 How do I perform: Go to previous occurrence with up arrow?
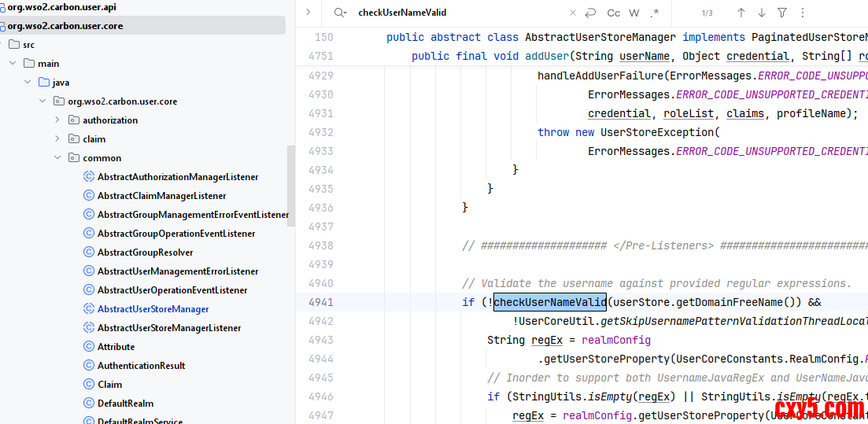coord(741,13)
